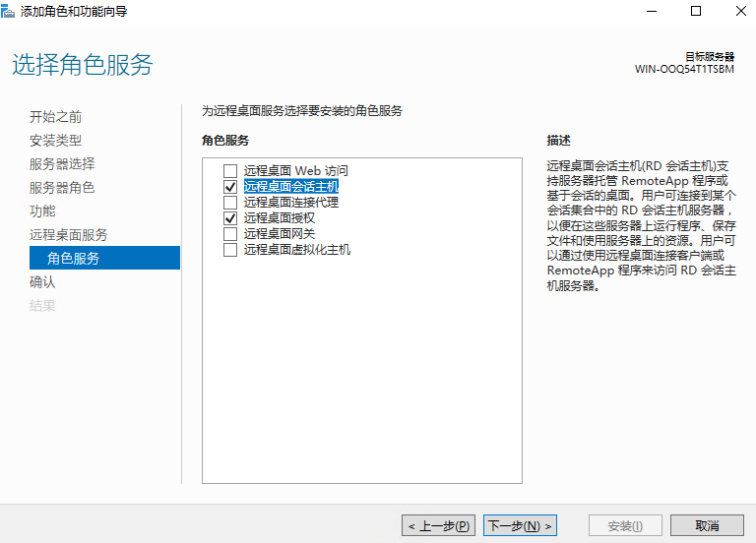Open 功能 step in sidebar
756x543 pixels.
pos(42,211)
